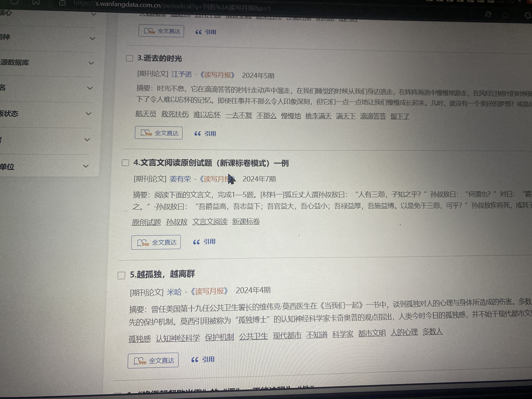The width and height of the screenshot is (532, 399).
Task: Click keyword tag 保护机制
Action: 219,337
